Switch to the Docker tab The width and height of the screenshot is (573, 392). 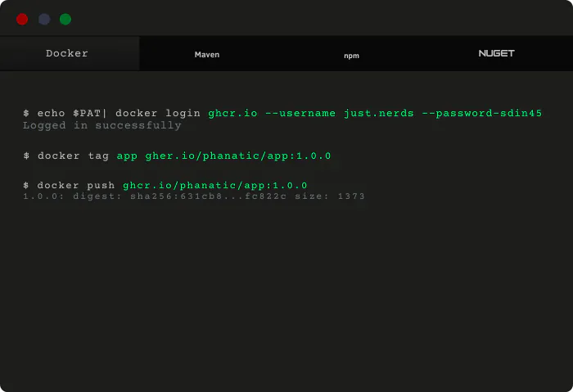tap(67, 53)
